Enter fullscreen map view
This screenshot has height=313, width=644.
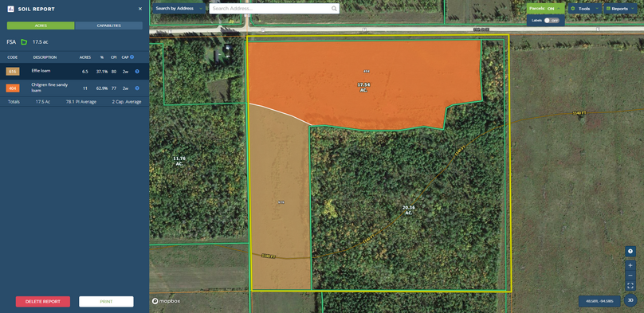[630, 285]
